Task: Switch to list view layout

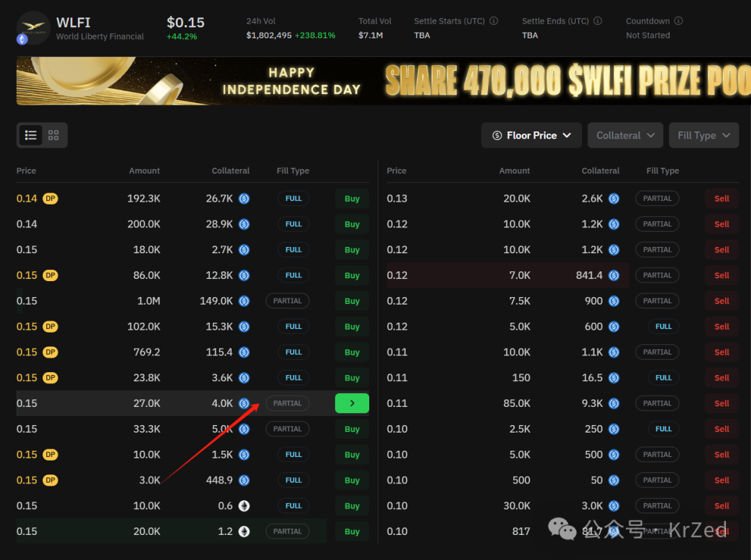Action: coord(31,135)
